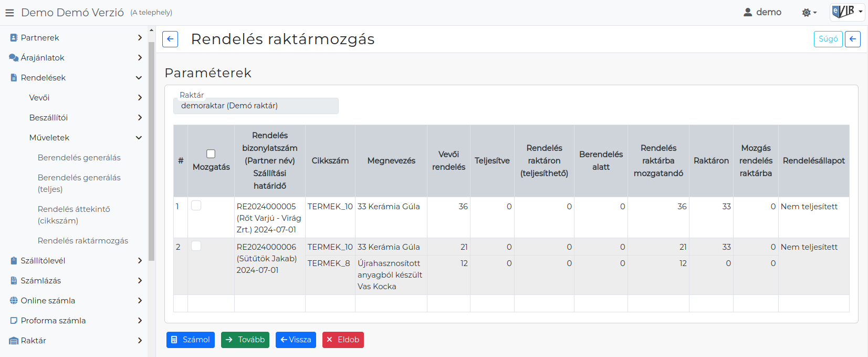Click the Raktár input field
The height and width of the screenshot is (357, 868).
coord(256,106)
